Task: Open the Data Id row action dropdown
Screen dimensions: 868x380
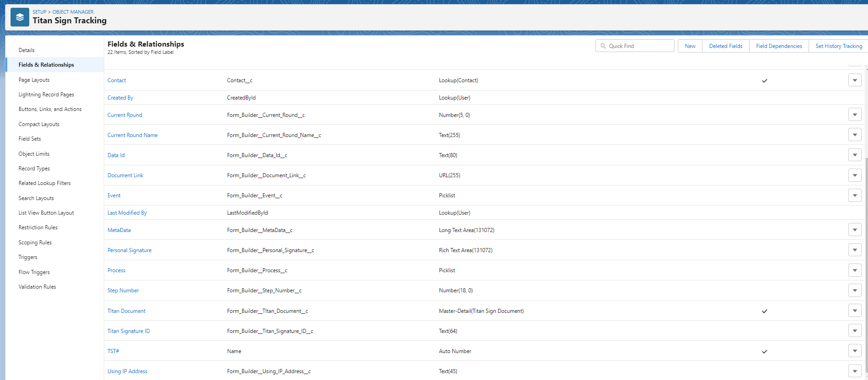Action: click(855, 155)
